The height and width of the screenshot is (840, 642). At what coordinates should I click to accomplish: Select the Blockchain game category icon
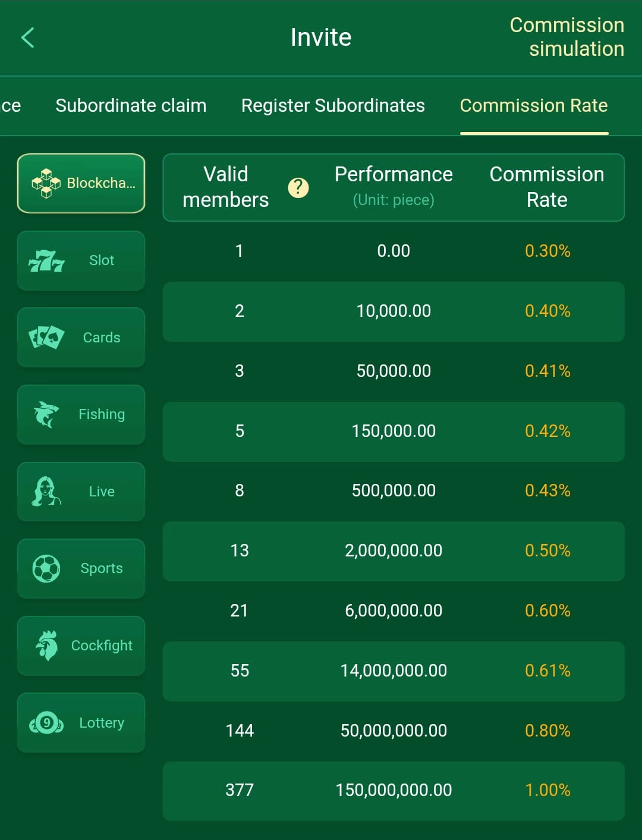[x=46, y=183]
